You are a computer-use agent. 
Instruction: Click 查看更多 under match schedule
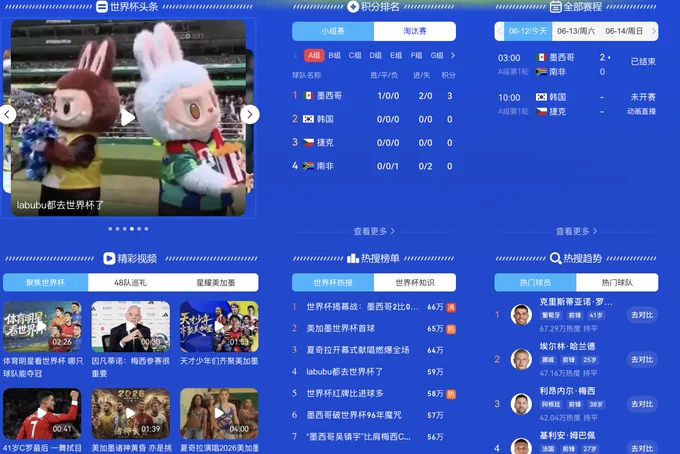click(576, 232)
